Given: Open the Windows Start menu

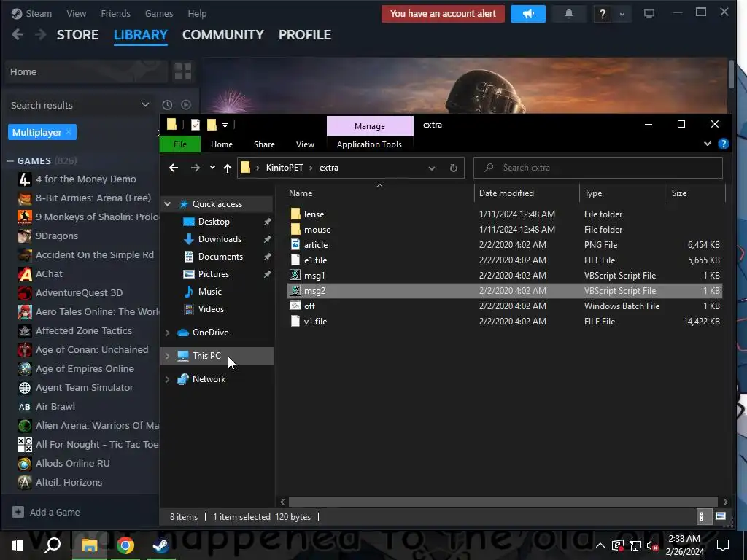Looking at the screenshot, I should point(18,545).
